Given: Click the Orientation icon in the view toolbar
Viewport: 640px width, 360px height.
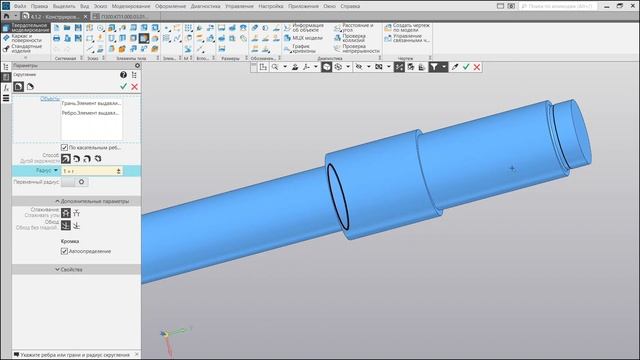Looking at the screenshot, I should [x=263, y=67].
